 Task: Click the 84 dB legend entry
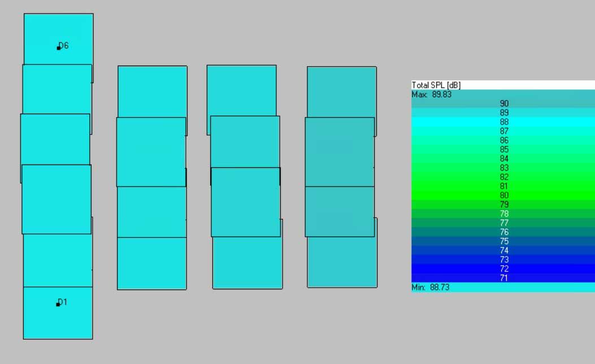click(503, 159)
